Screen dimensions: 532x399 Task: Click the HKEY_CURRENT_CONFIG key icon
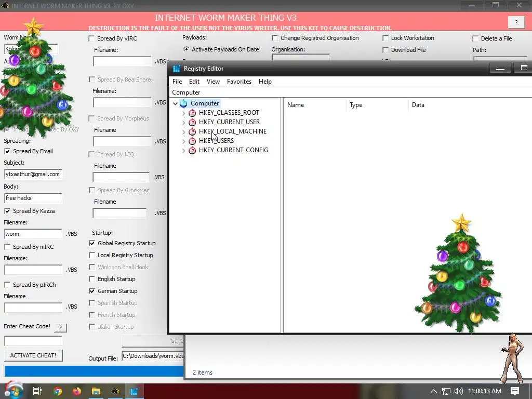[x=192, y=150]
